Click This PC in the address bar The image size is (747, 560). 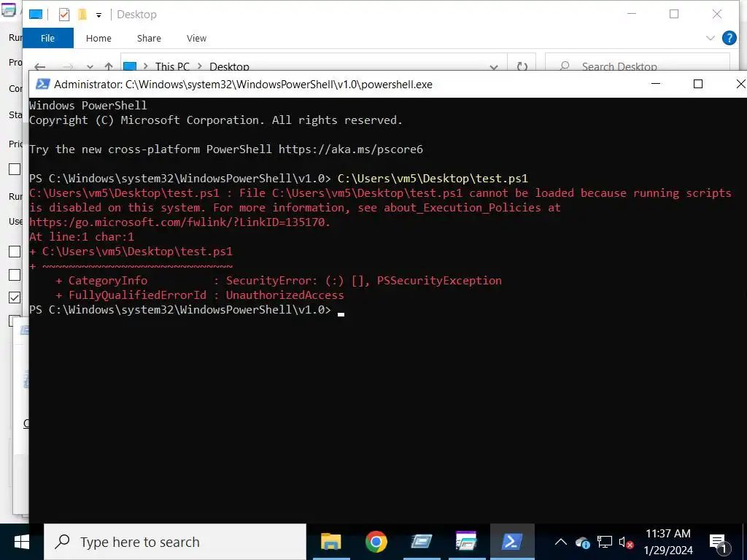click(172, 66)
